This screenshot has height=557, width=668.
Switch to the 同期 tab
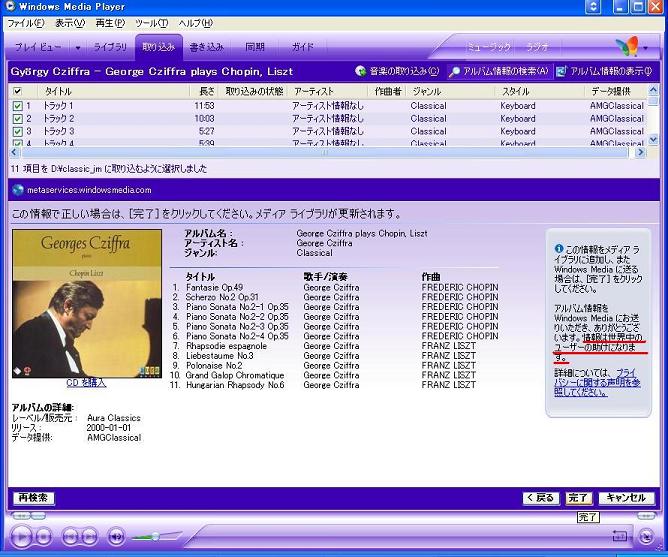coord(255,47)
